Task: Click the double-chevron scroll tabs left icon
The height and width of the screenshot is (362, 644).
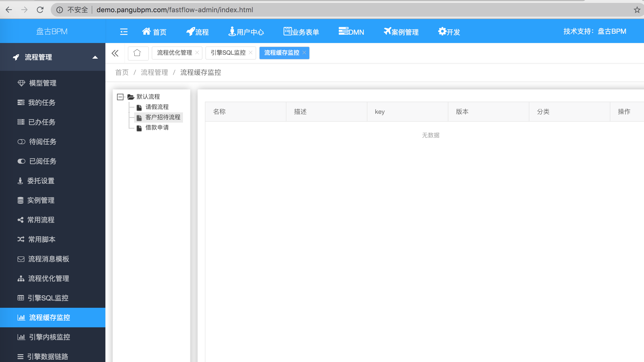Action: (x=115, y=53)
